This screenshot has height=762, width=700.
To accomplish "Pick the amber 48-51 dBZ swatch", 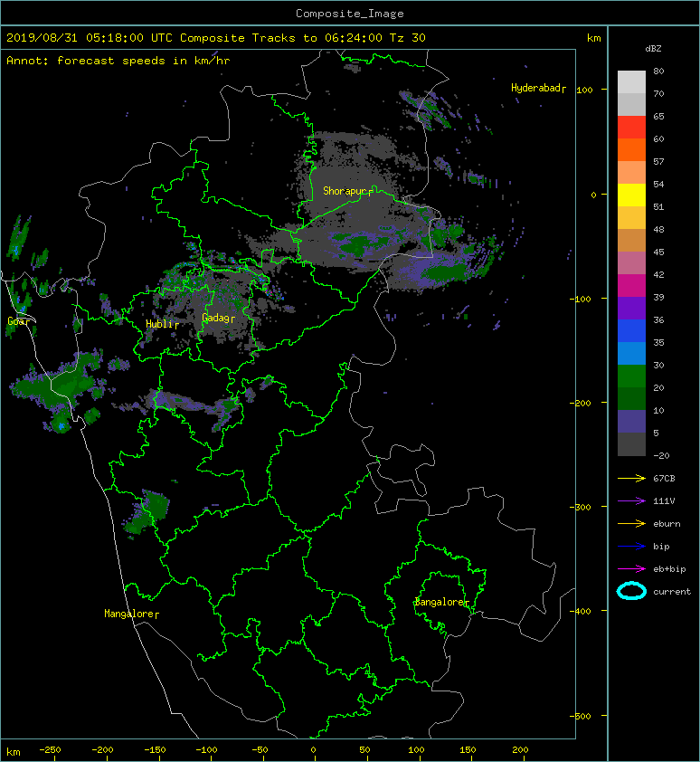I will 631,218.
